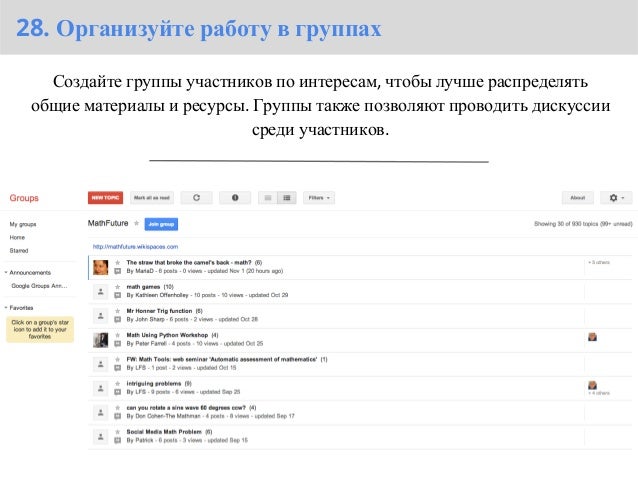Open Social Media Math Problem topic

tap(164, 432)
